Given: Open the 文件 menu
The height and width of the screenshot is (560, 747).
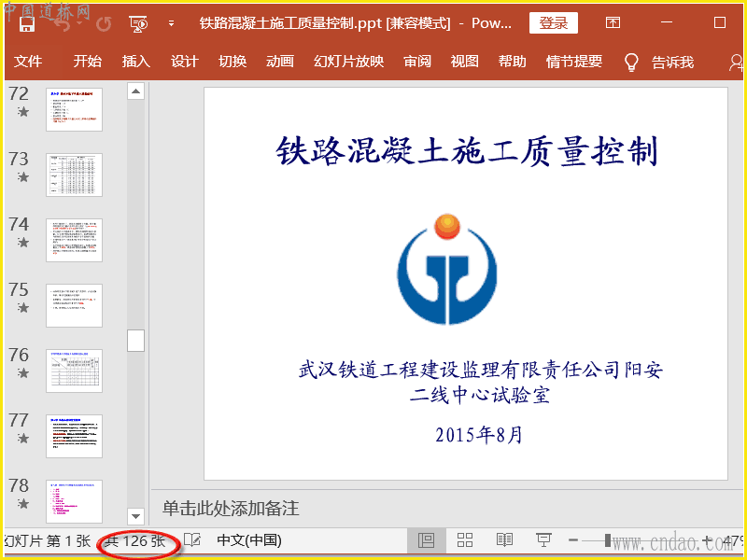Looking at the screenshot, I should [28, 61].
